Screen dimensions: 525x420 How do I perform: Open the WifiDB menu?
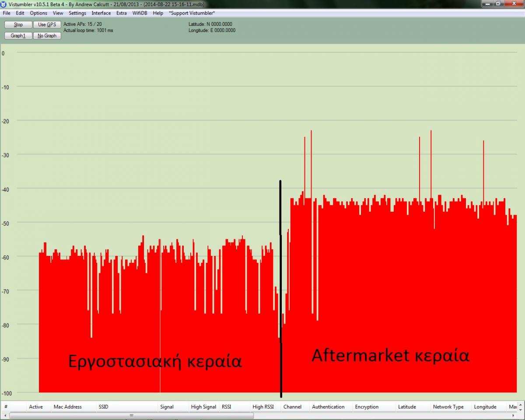140,13
